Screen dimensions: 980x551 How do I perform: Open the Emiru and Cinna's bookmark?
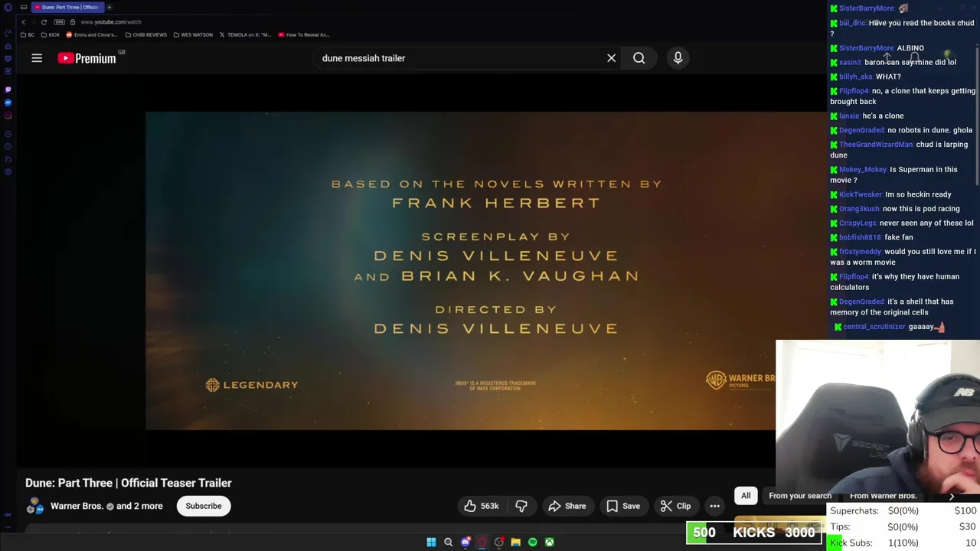[92, 34]
